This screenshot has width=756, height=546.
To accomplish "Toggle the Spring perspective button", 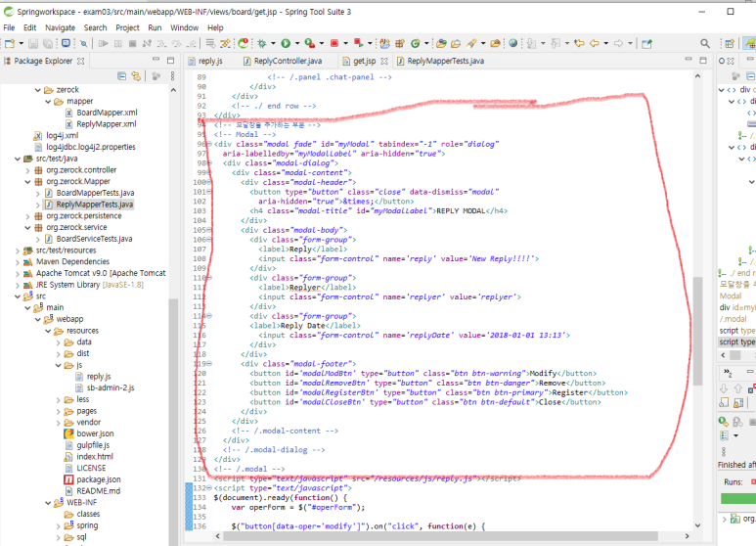I will [x=749, y=43].
